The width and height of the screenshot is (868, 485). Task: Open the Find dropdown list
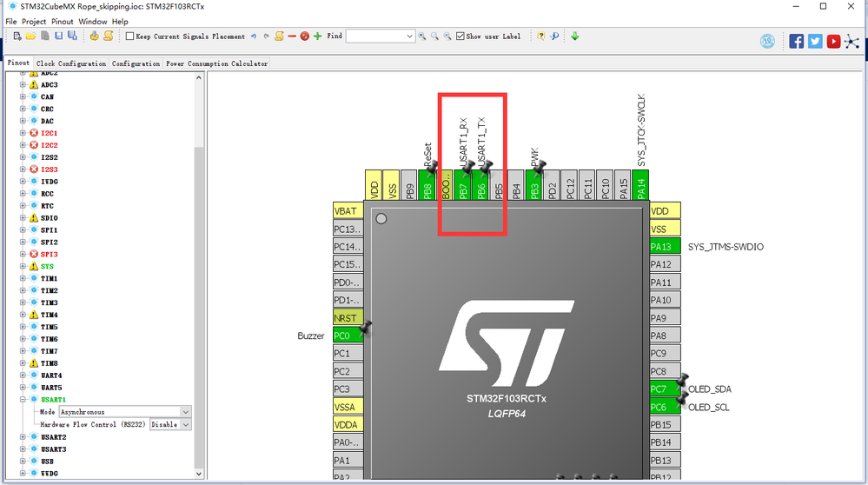coord(409,37)
